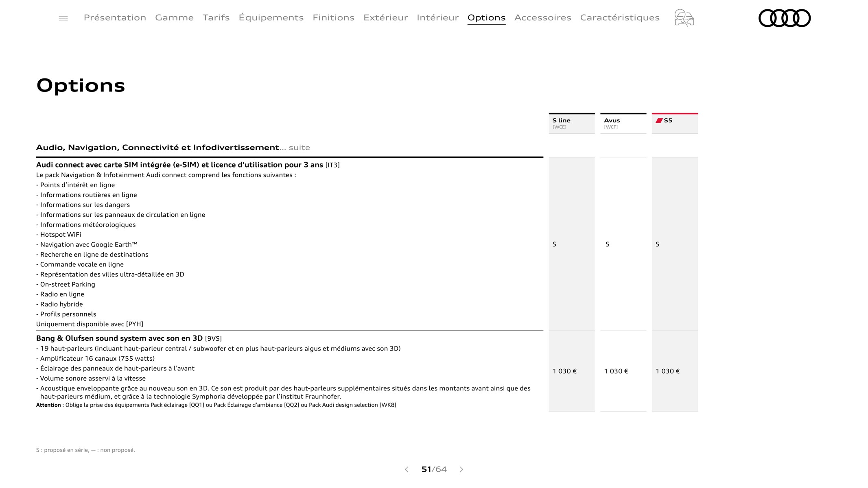Screen dimensions: 868x488
Task: Go to the Caractéristiques tab
Action: point(619,17)
